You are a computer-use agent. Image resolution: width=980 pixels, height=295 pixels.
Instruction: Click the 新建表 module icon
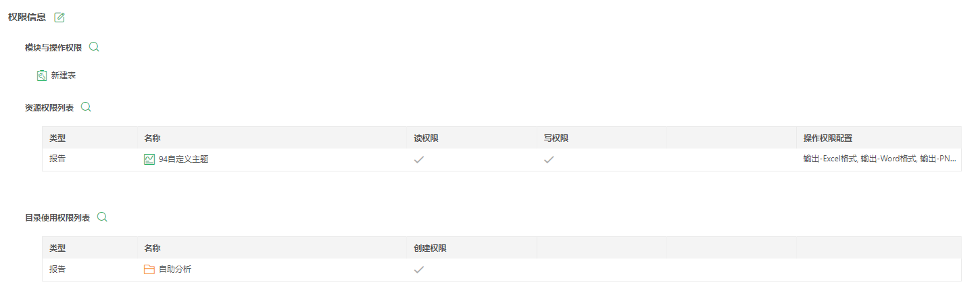click(42, 76)
